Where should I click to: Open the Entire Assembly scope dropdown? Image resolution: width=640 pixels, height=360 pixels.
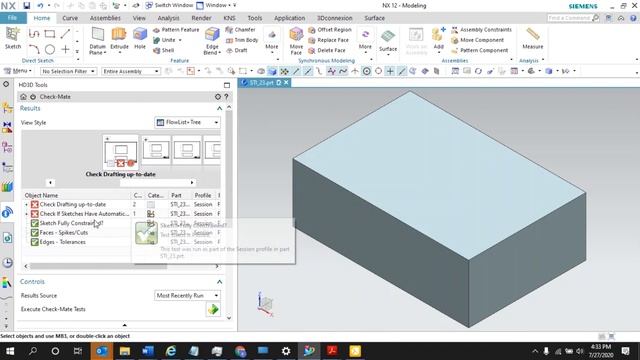click(x=131, y=71)
